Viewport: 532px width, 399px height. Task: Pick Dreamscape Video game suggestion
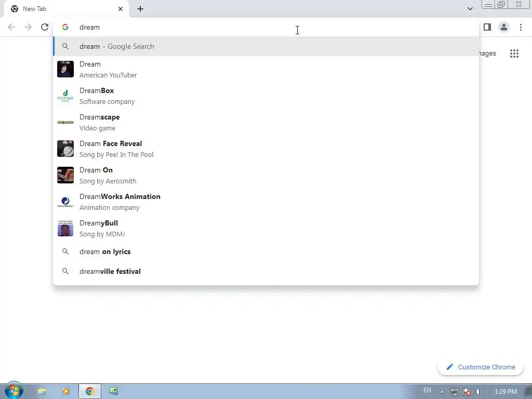pyautogui.click(x=266, y=122)
